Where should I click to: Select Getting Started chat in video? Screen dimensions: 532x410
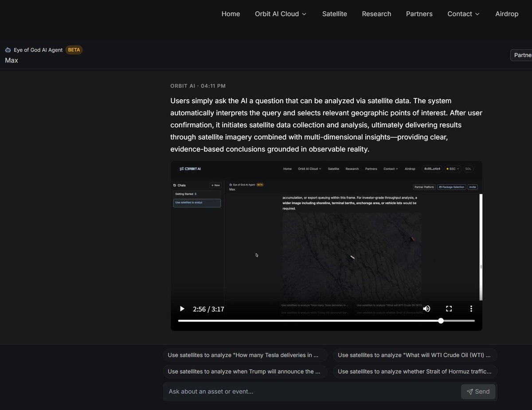(x=197, y=194)
